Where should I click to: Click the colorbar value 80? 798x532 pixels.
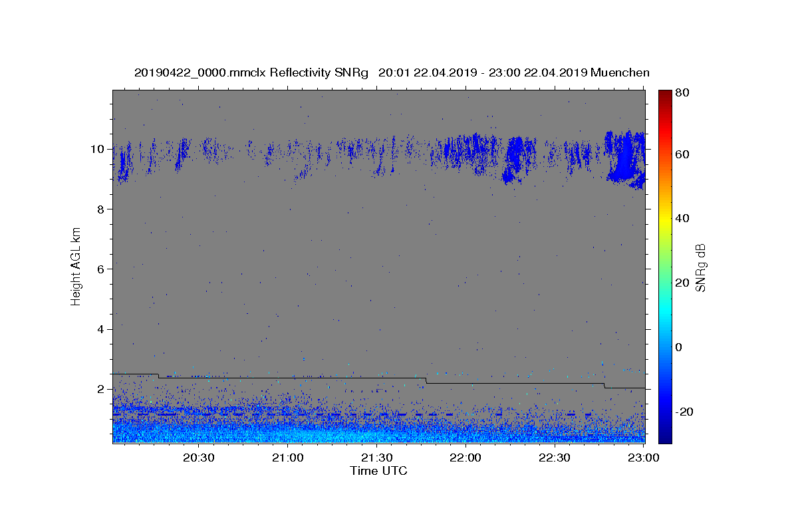click(x=682, y=92)
